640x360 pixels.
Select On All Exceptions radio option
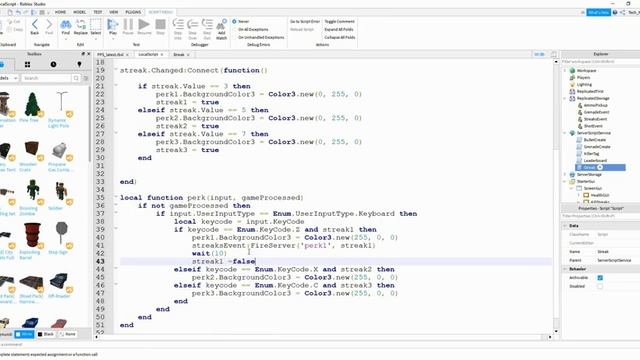[253, 29]
